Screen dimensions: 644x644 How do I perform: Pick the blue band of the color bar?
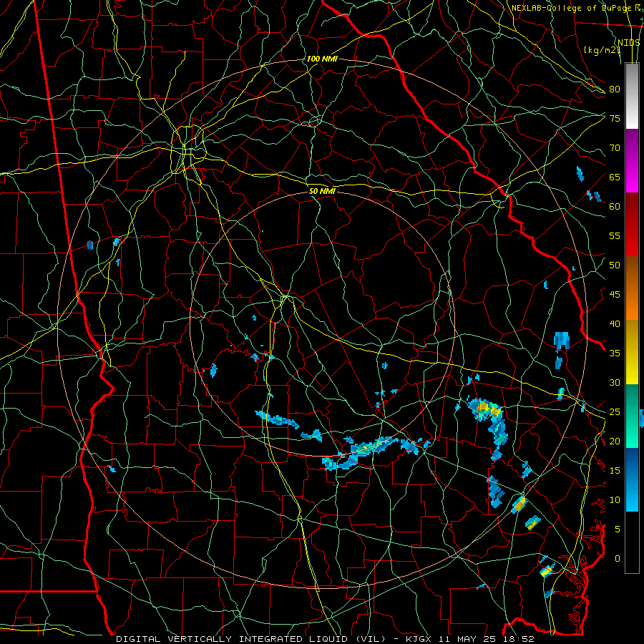pos(632,479)
